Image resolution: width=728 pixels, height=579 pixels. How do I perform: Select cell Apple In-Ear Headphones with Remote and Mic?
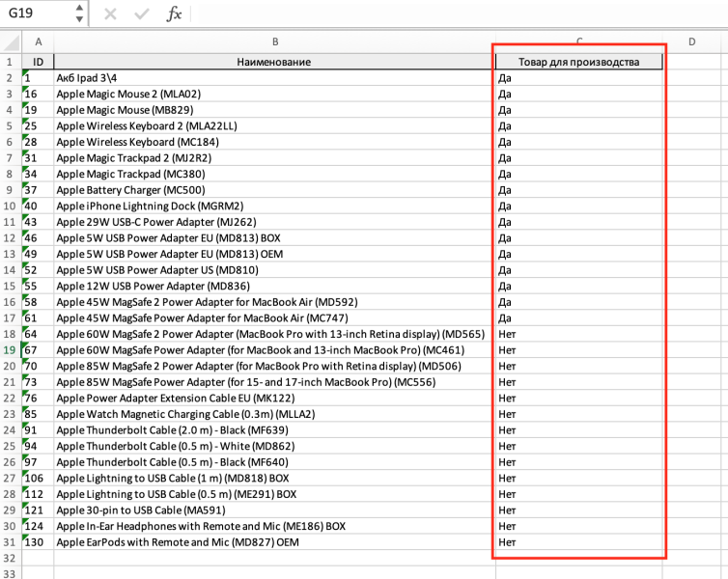pos(275,526)
